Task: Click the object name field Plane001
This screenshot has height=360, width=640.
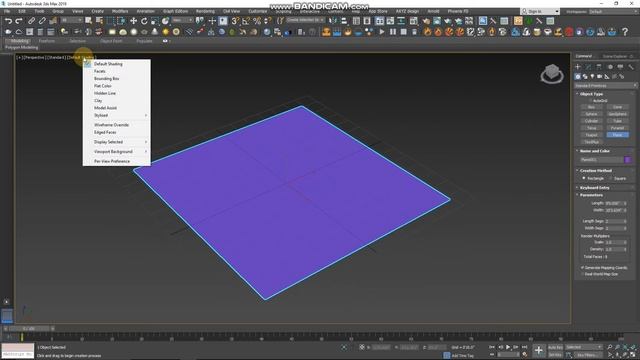Action: [x=601, y=160]
